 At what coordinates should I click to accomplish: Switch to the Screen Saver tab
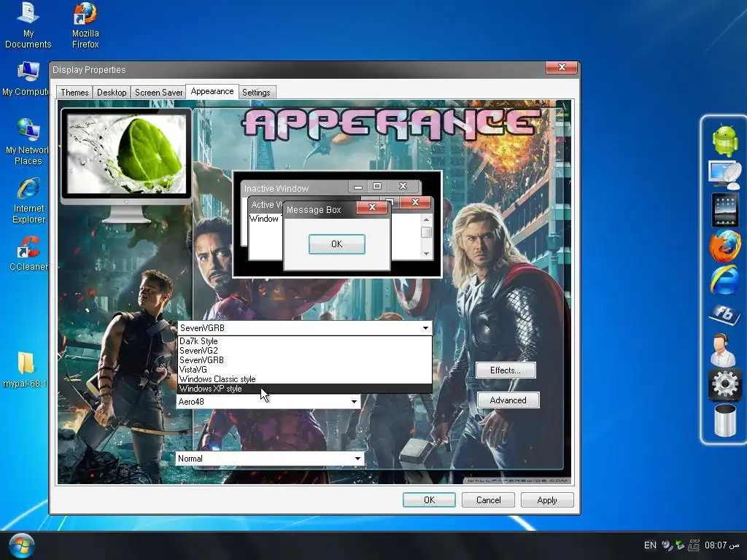tap(158, 93)
